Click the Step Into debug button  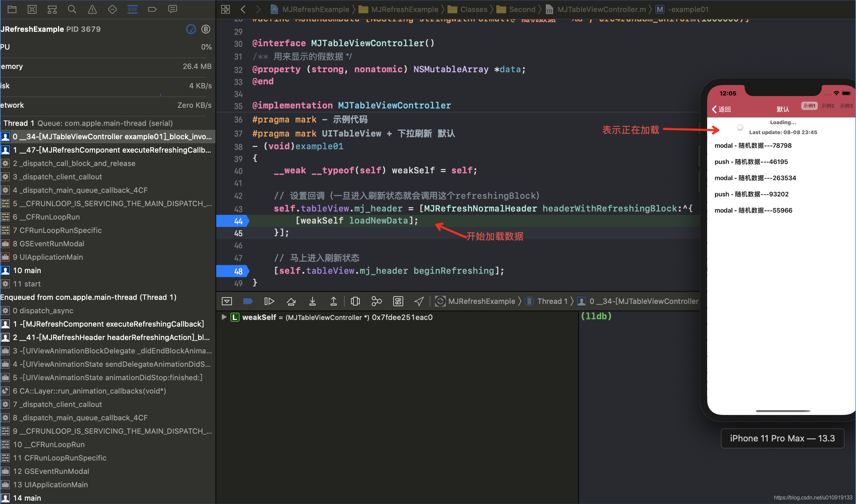(x=313, y=301)
